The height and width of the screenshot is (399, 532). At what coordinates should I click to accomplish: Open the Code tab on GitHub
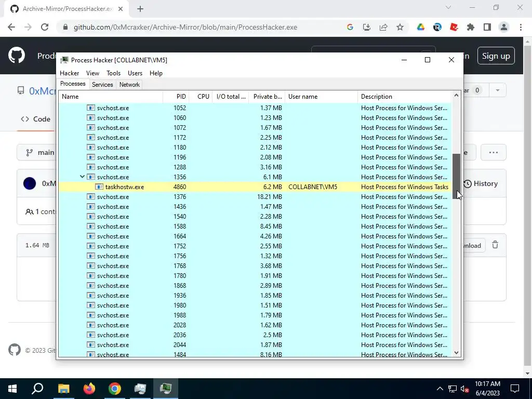click(36, 119)
